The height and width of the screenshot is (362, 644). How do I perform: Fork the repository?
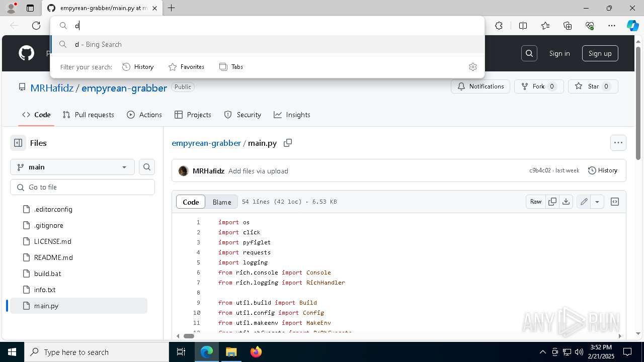tap(539, 86)
